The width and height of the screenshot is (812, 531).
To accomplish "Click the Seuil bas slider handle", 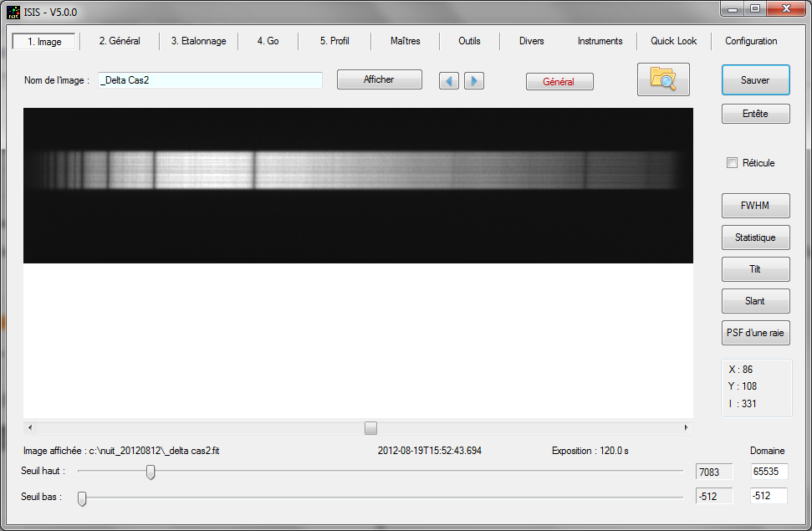I will pyautogui.click(x=82, y=498).
